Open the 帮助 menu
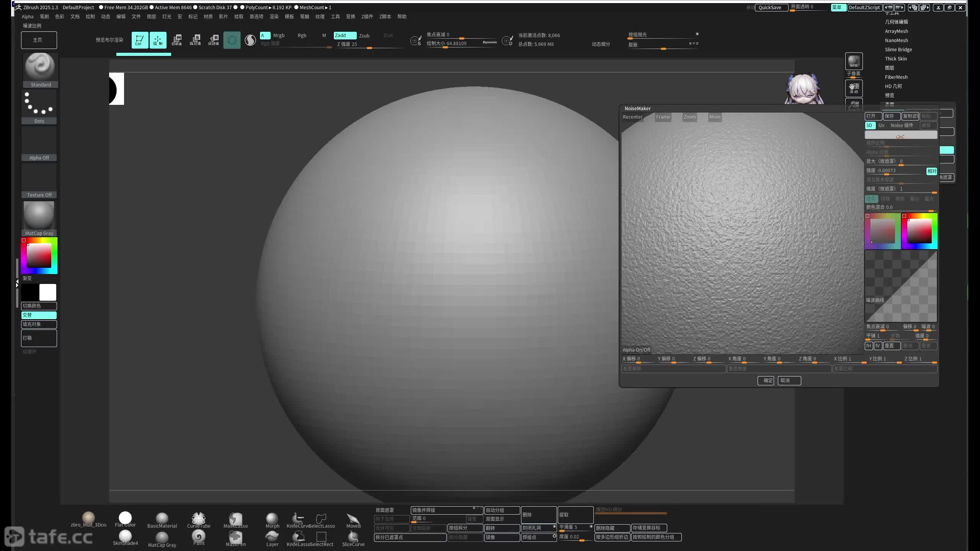 tap(402, 16)
